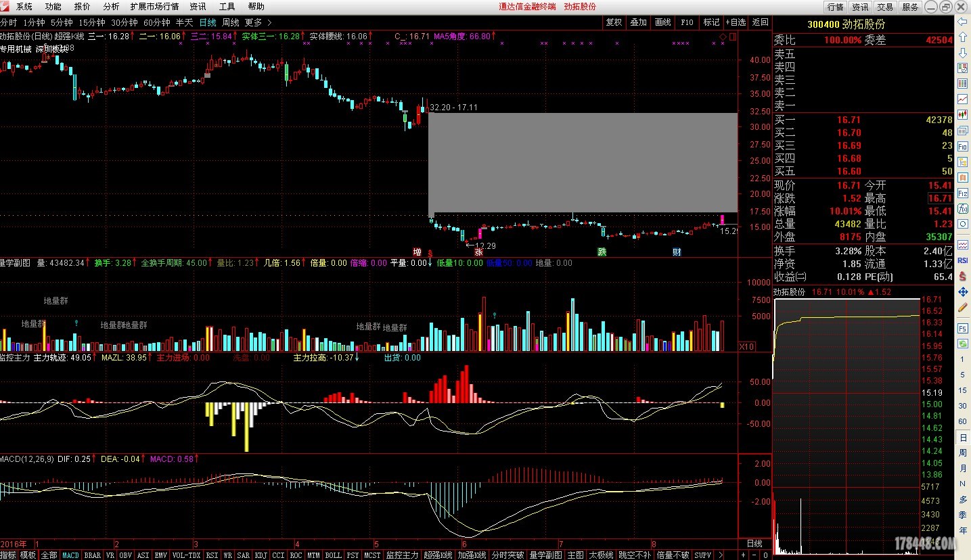This screenshot has height=560, width=971.
Task: Select the 监控主力 indicator tab
Action: pyautogui.click(x=402, y=555)
